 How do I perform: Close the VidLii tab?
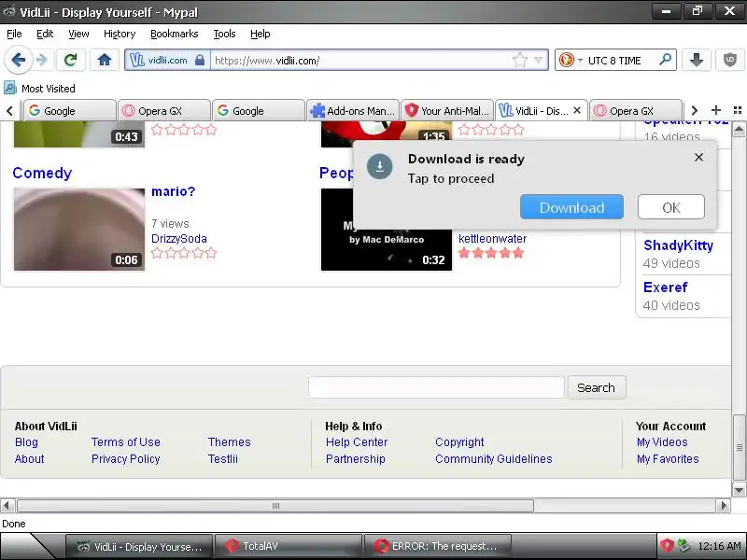577,110
